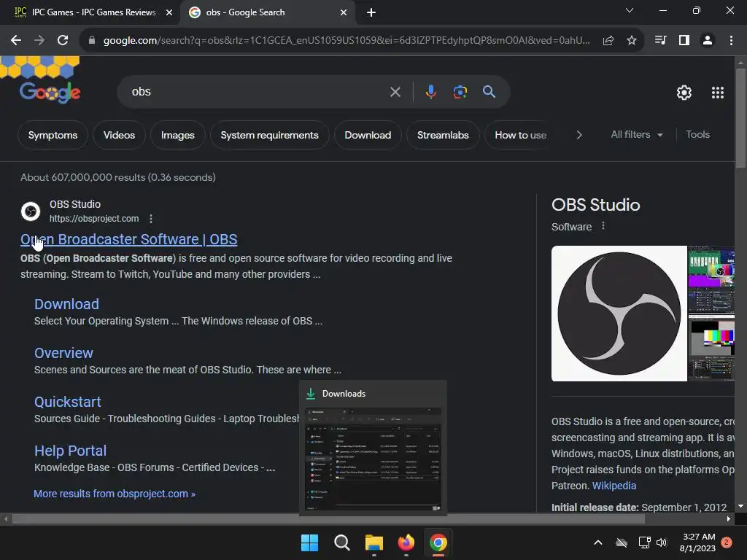Image resolution: width=747 pixels, height=560 pixels.
Task: Select the Videos filter chip
Action: (119, 135)
